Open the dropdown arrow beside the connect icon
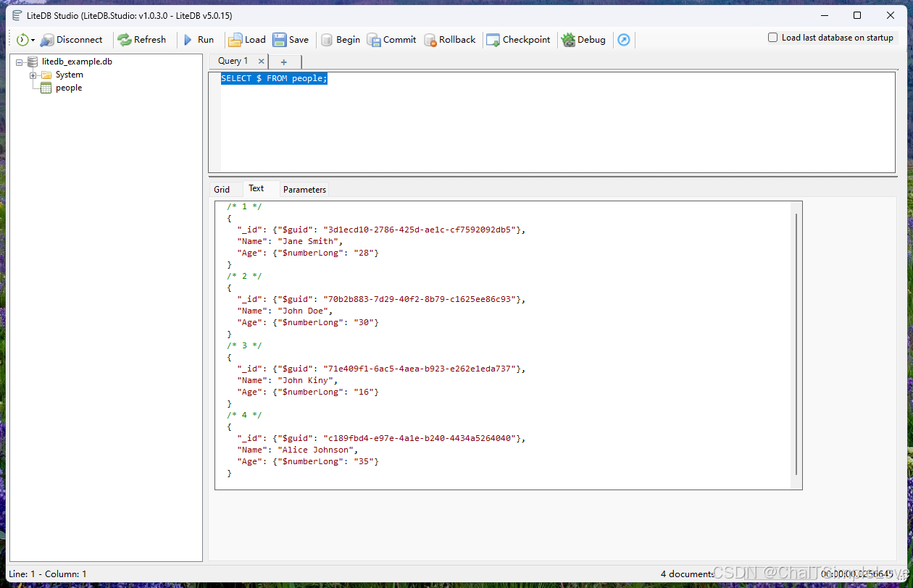The height and width of the screenshot is (588, 913). click(x=33, y=41)
